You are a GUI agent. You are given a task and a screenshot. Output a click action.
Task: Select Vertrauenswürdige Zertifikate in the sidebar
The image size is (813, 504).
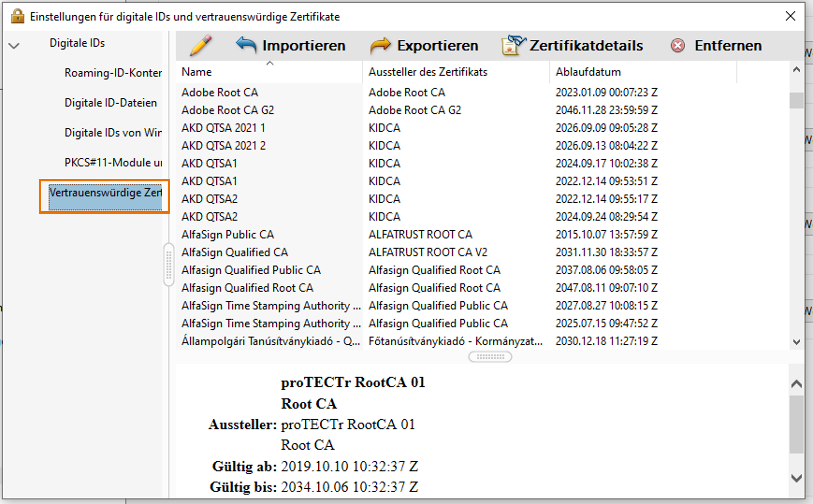coord(105,193)
